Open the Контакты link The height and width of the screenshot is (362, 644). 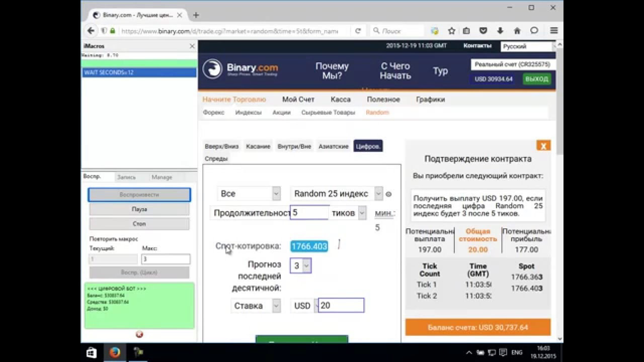pos(477,46)
